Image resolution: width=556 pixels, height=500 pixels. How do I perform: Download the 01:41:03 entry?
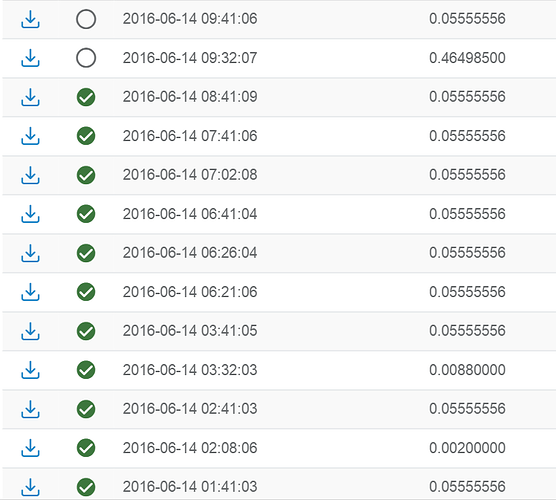tap(30, 487)
